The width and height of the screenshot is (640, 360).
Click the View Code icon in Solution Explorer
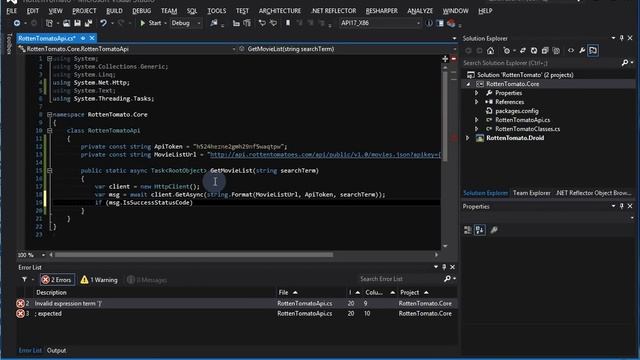click(x=571, y=51)
